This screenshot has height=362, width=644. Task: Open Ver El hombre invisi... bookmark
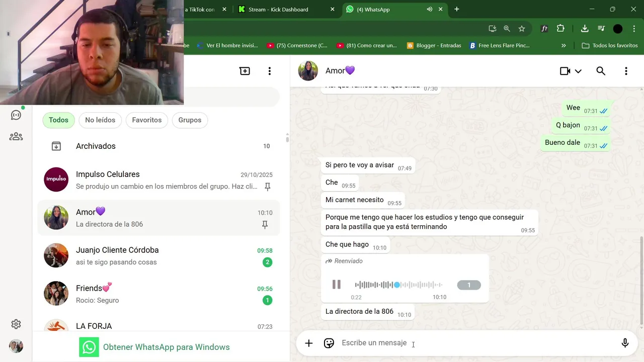tap(227, 45)
